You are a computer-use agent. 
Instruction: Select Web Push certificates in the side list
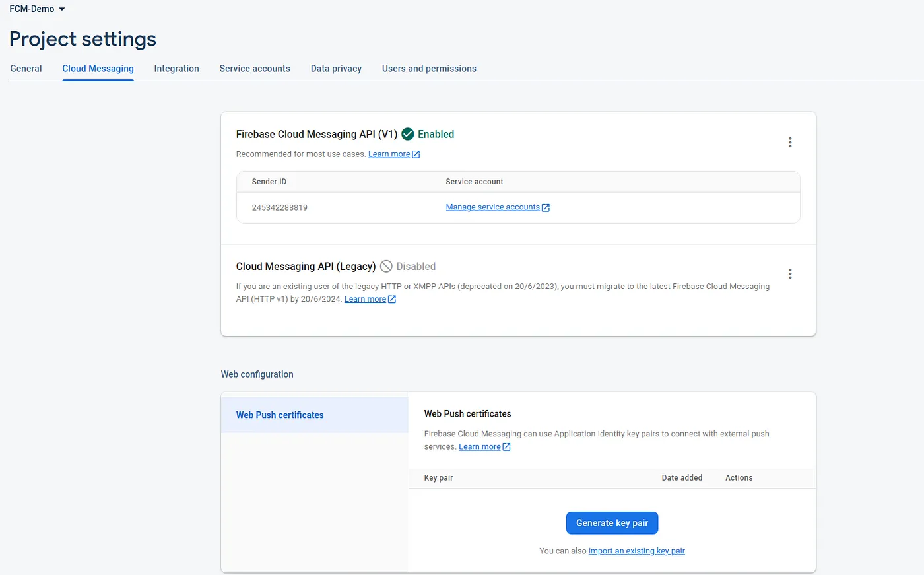point(315,415)
